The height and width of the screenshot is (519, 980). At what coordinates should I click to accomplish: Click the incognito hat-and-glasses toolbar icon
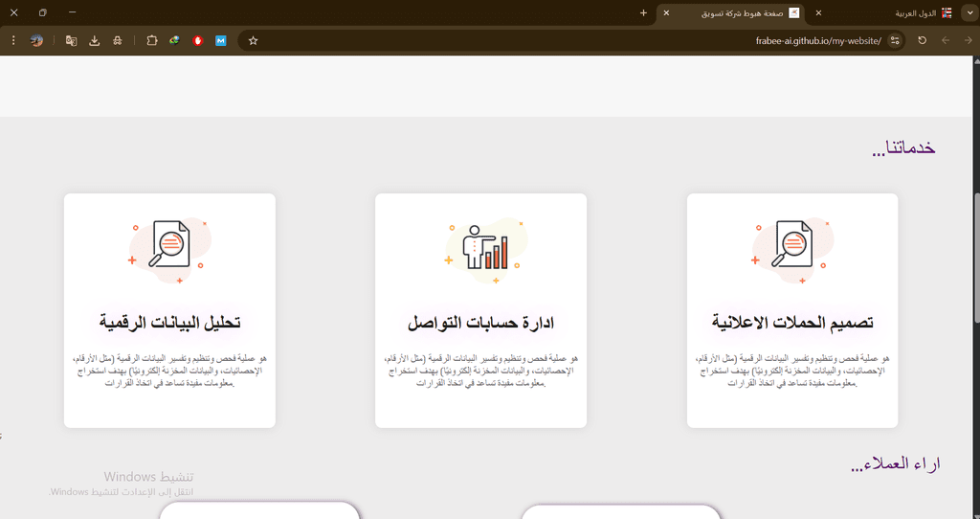coord(118,40)
